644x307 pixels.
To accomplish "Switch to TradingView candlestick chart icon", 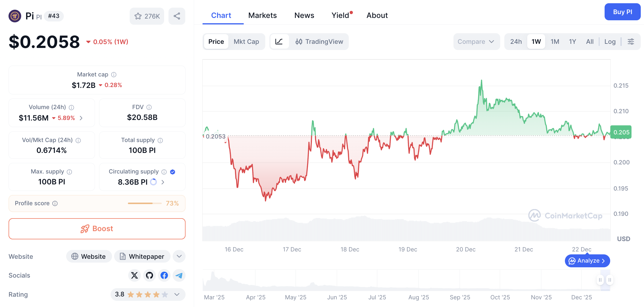I will [x=299, y=41].
